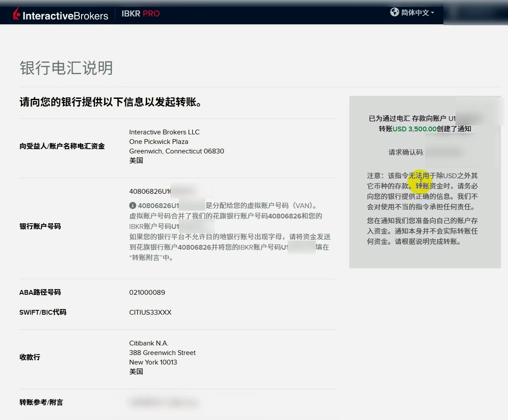Open the 简体中文 language dropdown

pyautogui.click(x=417, y=13)
